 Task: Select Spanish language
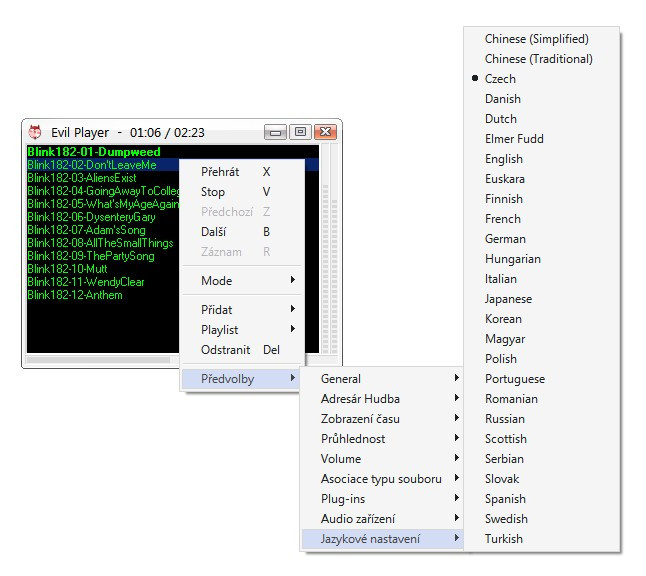542,499
